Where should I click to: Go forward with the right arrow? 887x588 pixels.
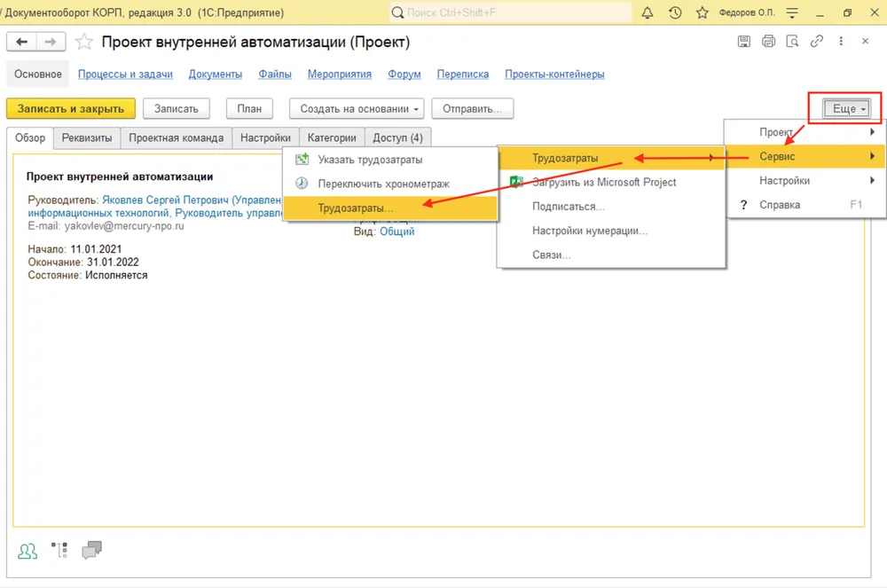tap(51, 42)
